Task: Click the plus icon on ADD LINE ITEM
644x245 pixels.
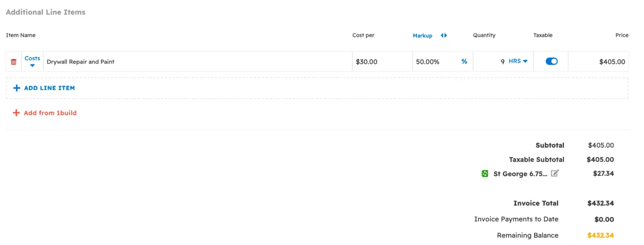Action: tap(16, 88)
